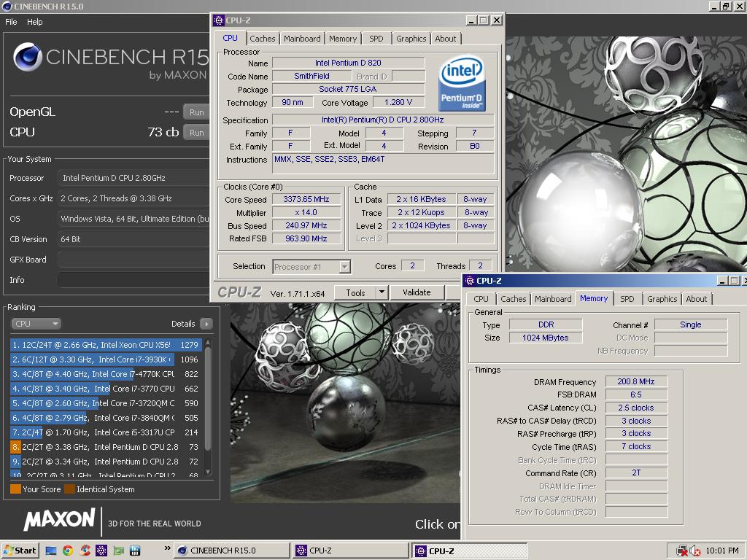Viewport: 747px width, 560px height.
Task: Switch to Caches tab in lower CPU-Z window
Action: tap(513, 299)
